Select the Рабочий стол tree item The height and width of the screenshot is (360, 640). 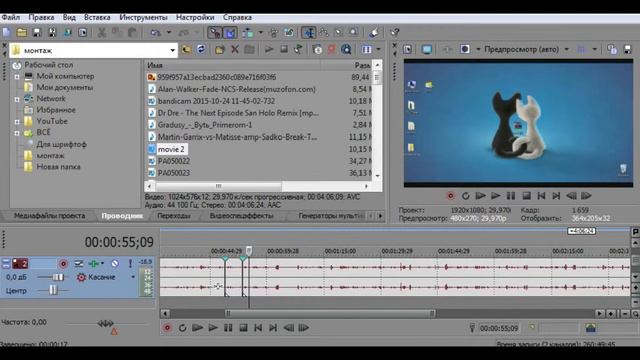tap(48, 65)
